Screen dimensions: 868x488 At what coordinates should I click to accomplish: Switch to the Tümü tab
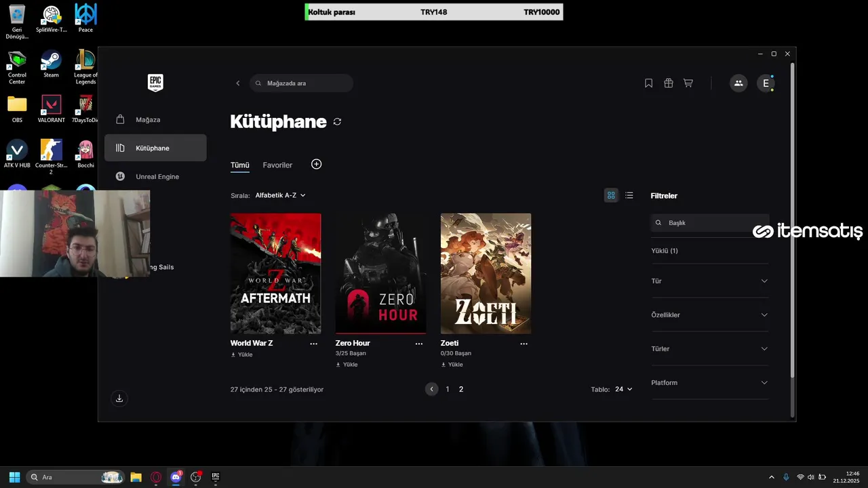tap(240, 165)
